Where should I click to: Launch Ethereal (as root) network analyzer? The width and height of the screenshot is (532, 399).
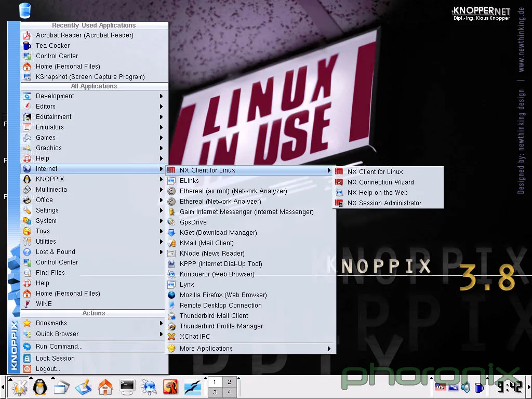(250, 191)
